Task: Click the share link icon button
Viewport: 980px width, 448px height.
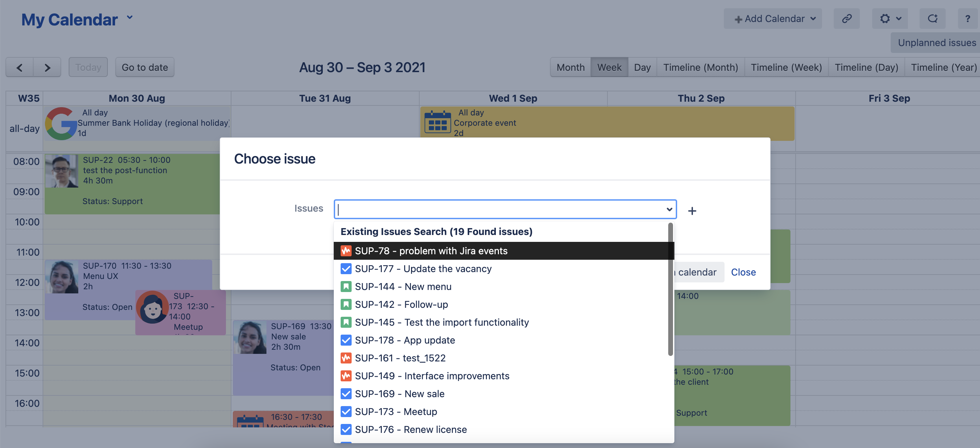Action: (846, 19)
